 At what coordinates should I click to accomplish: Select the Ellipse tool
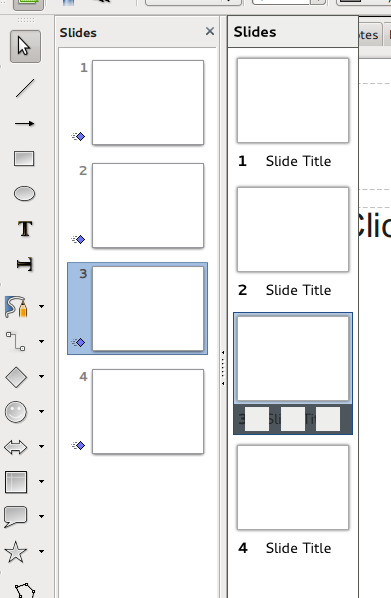point(24,194)
